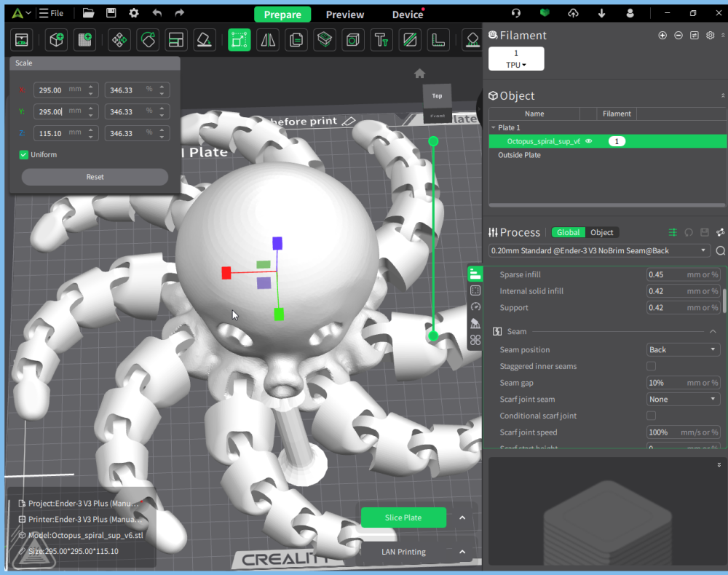Viewport: 728px width, 575px height.
Task: Select the cut/boolean cube tool icon
Action: [353, 40]
